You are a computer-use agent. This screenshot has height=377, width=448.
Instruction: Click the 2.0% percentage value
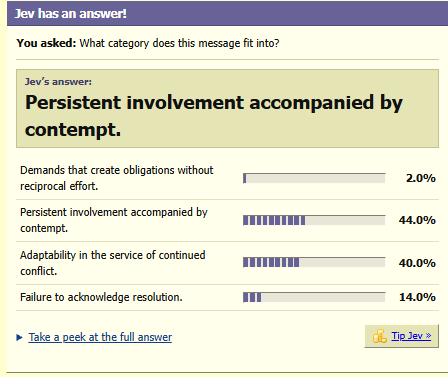pos(420,178)
